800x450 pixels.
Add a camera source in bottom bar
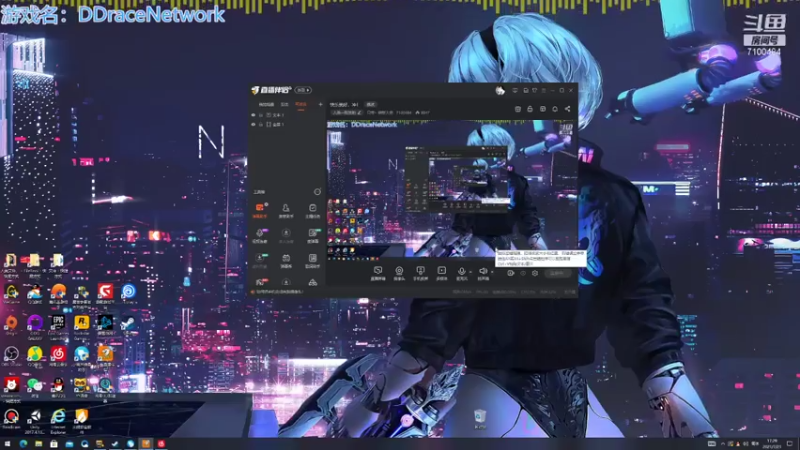point(399,271)
